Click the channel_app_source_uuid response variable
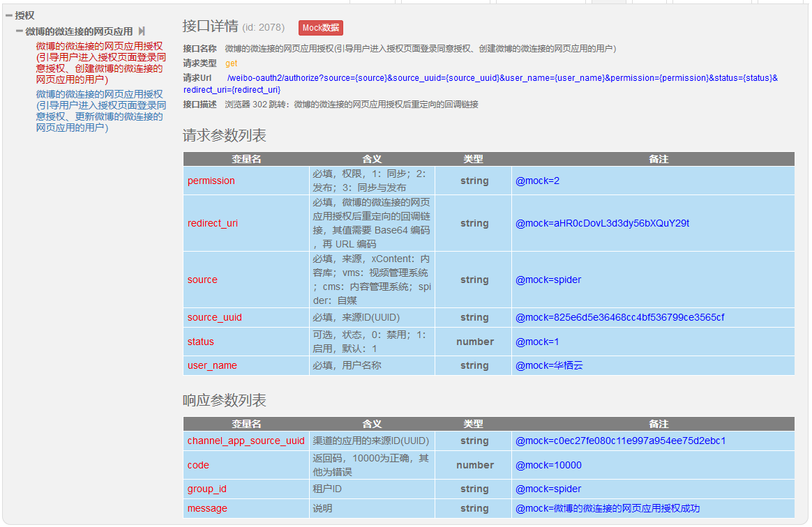The image size is (812, 527). click(246, 441)
